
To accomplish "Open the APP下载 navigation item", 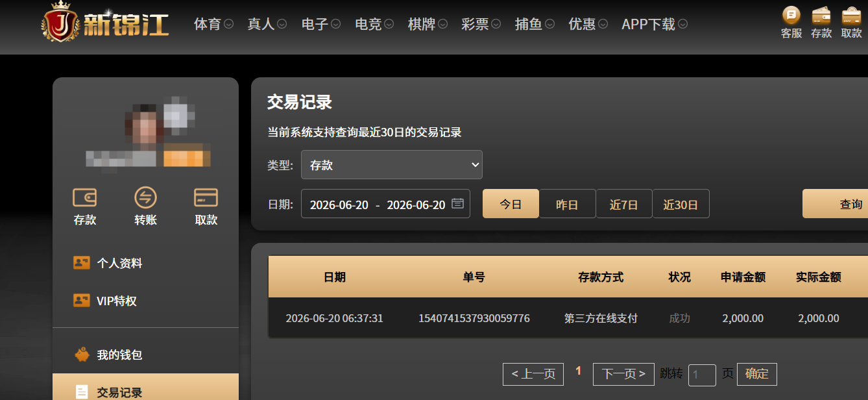I will pyautogui.click(x=648, y=24).
